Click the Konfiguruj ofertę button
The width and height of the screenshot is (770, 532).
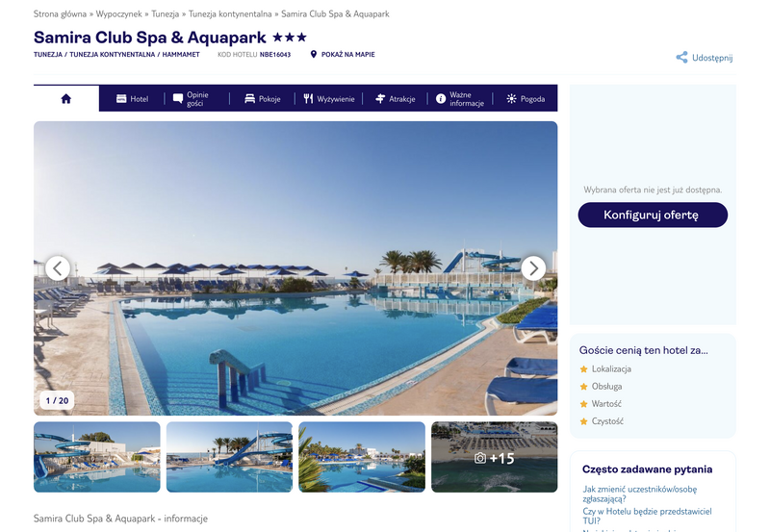coord(653,215)
